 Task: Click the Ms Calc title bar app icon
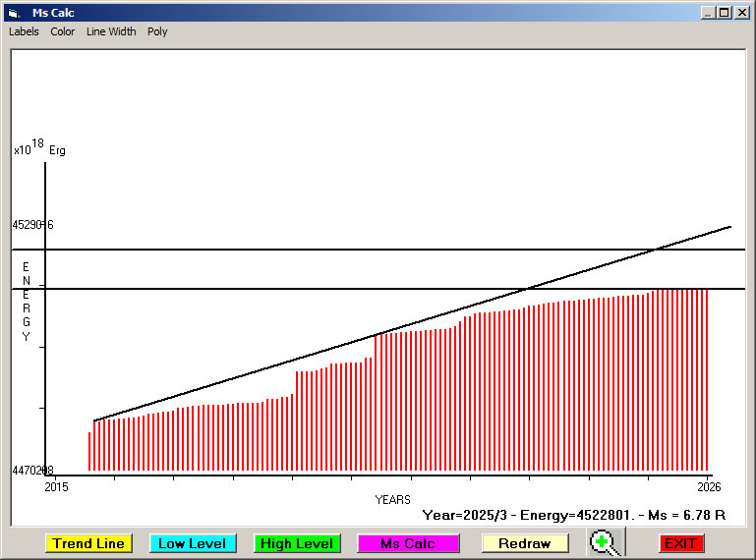pyautogui.click(x=12, y=13)
